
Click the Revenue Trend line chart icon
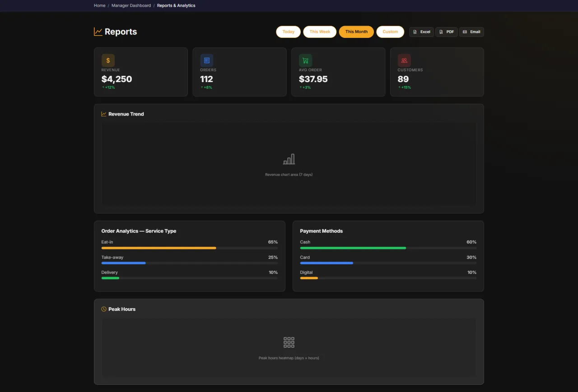pyautogui.click(x=104, y=114)
